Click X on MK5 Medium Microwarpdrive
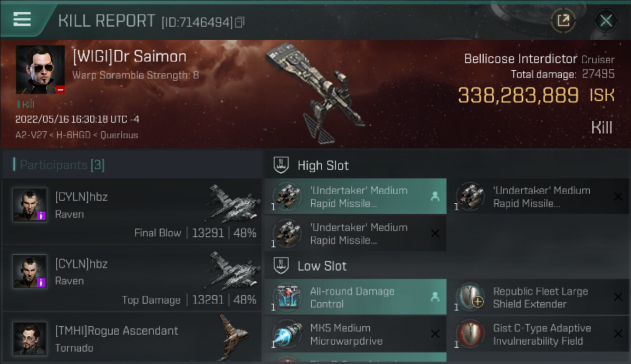631x364 pixels. [x=435, y=334]
